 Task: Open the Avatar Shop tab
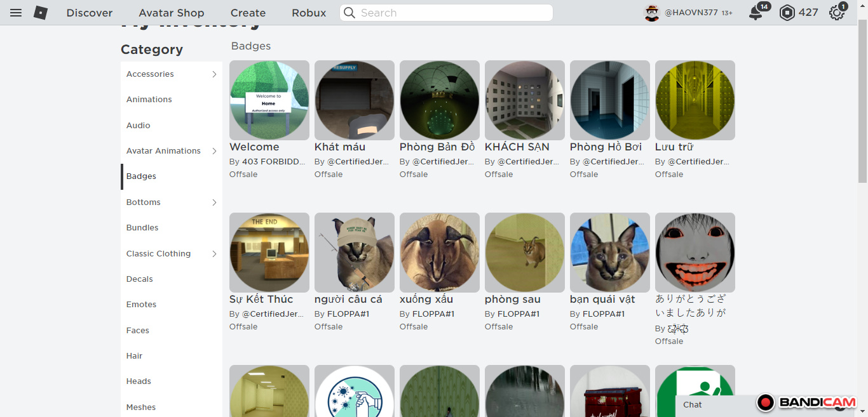pos(172,13)
